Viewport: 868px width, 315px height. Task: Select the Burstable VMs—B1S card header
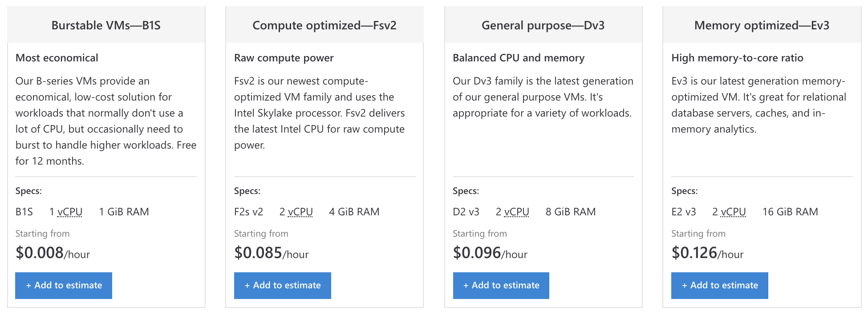pos(106,25)
